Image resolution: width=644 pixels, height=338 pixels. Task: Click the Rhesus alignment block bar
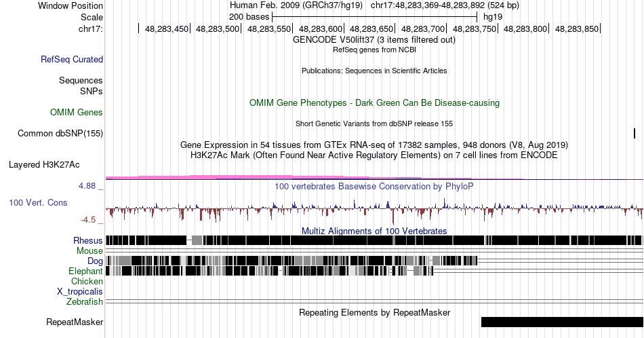(x=374, y=240)
